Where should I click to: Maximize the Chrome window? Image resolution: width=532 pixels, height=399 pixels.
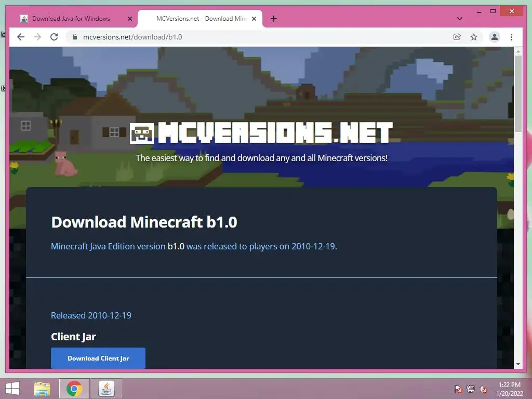pyautogui.click(x=493, y=11)
